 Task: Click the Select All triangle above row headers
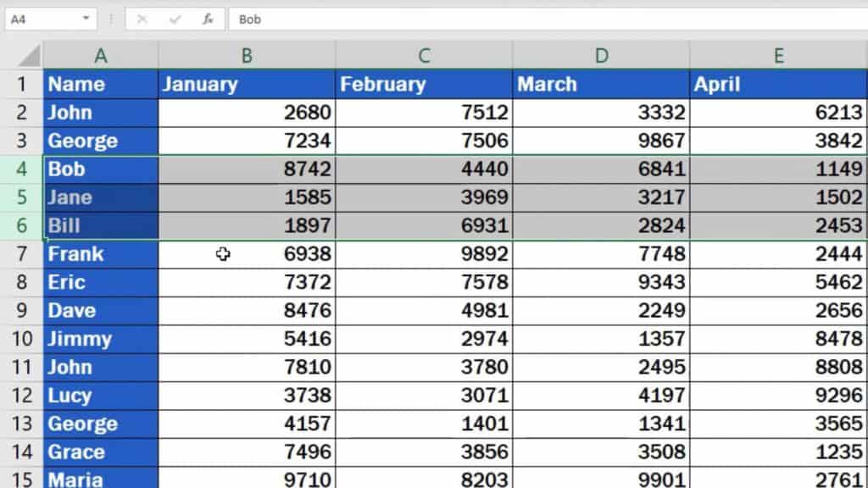[x=27, y=54]
